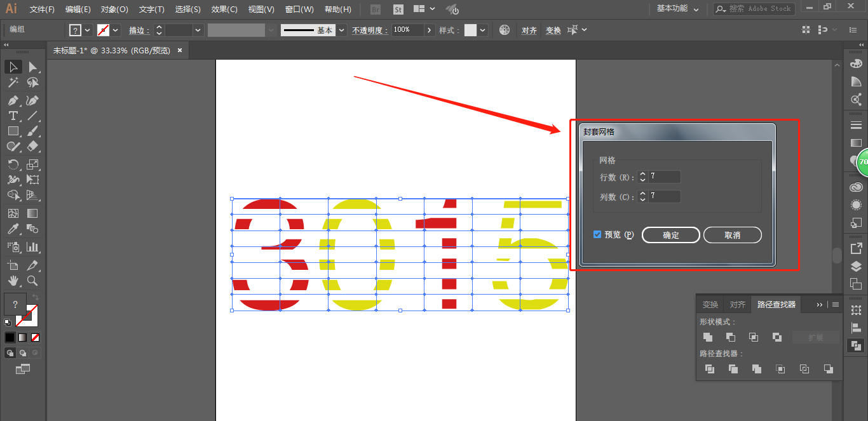
Task: Click the 行数 rows input field
Action: 664,177
